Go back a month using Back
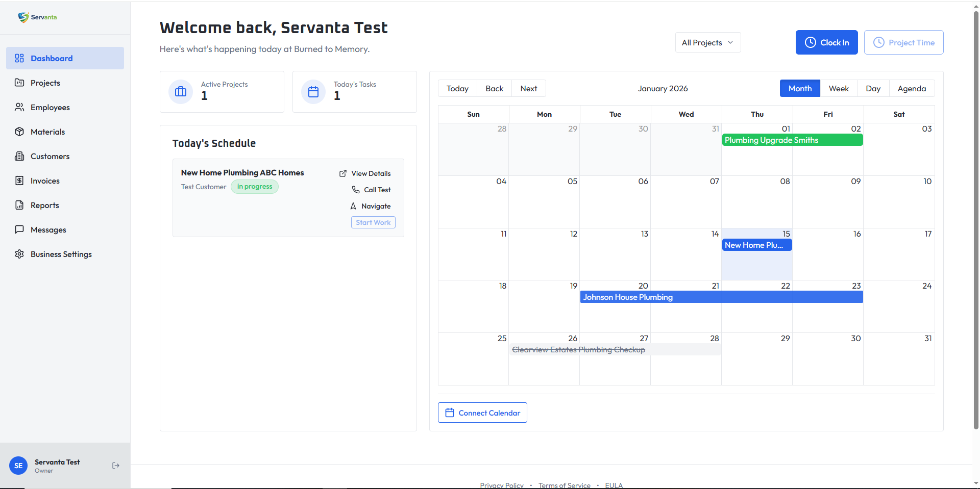The height and width of the screenshot is (489, 980). pos(494,88)
